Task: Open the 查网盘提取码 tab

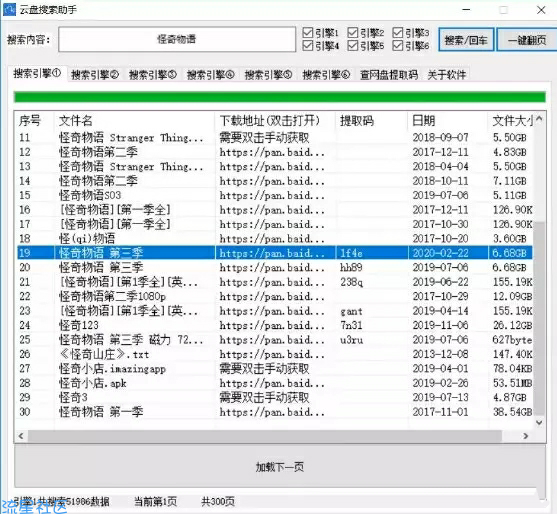Action: click(x=389, y=75)
